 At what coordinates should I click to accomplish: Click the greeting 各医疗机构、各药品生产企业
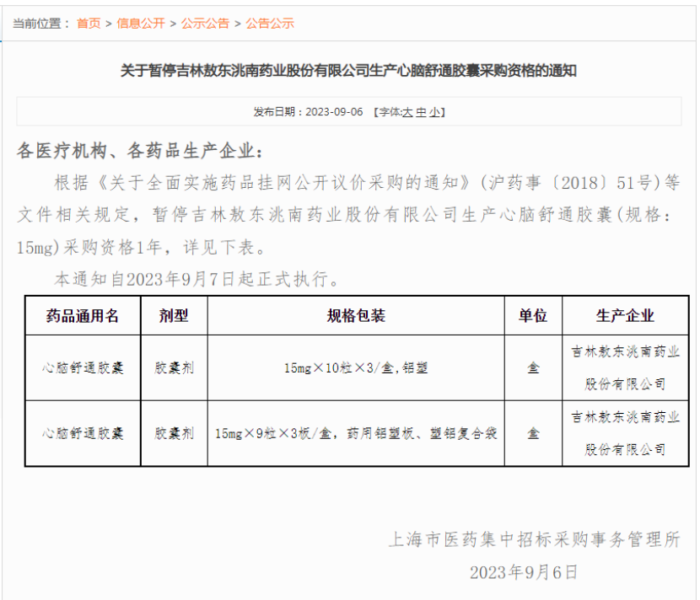(140, 151)
